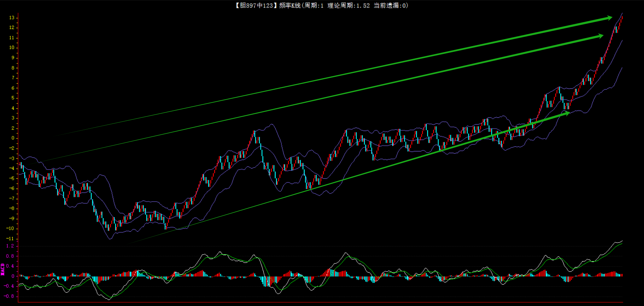Image resolution: width=644 pixels, height=306 pixels.
Task: Click the first candlestick at chart's left start
Action: pos(20,165)
